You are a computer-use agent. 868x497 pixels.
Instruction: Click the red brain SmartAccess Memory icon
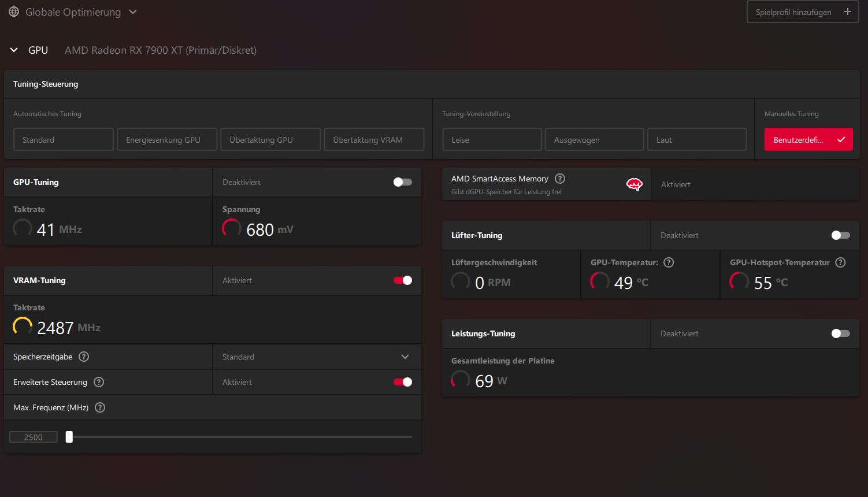click(x=635, y=184)
